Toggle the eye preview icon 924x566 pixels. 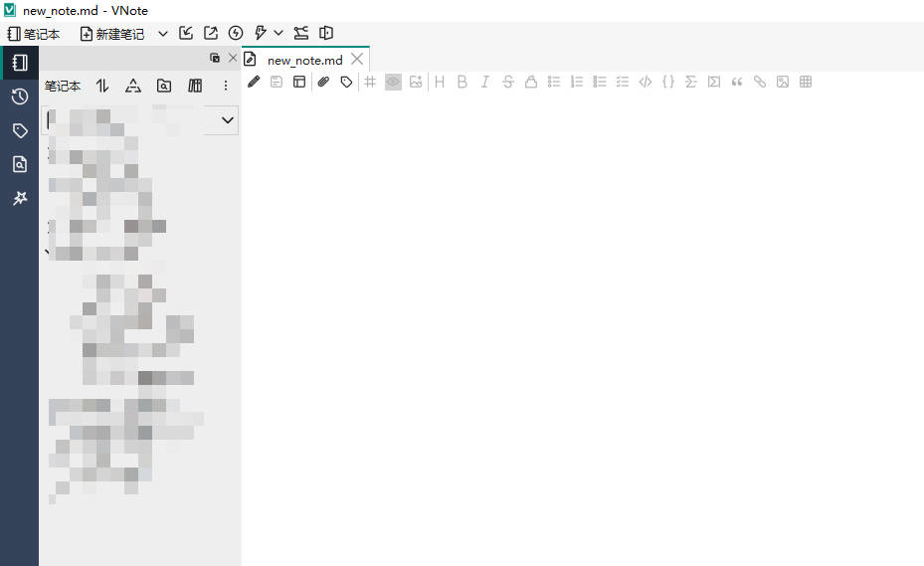[393, 82]
